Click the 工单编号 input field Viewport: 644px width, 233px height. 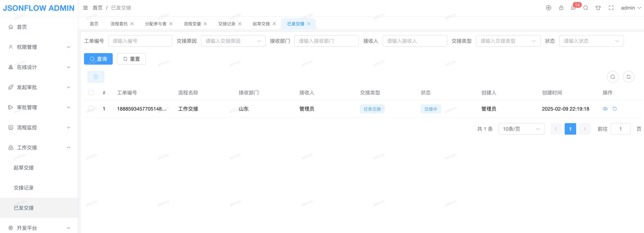pyautogui.click(x=140, y=41)
